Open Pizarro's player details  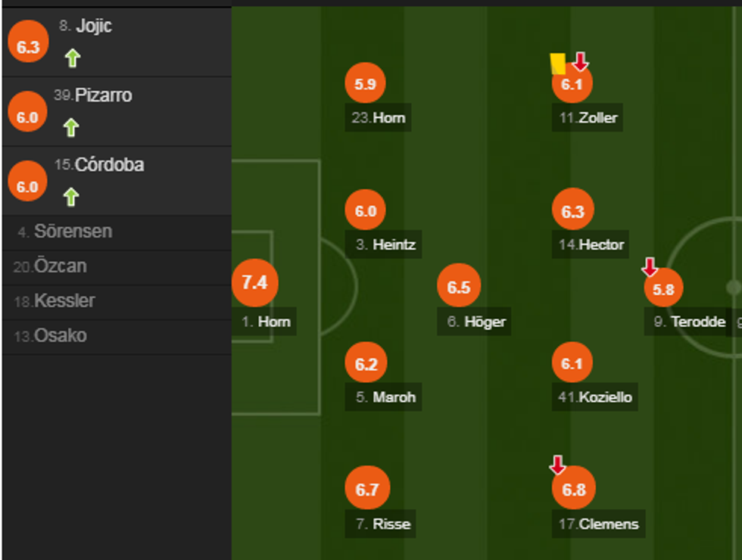(103, 96)
